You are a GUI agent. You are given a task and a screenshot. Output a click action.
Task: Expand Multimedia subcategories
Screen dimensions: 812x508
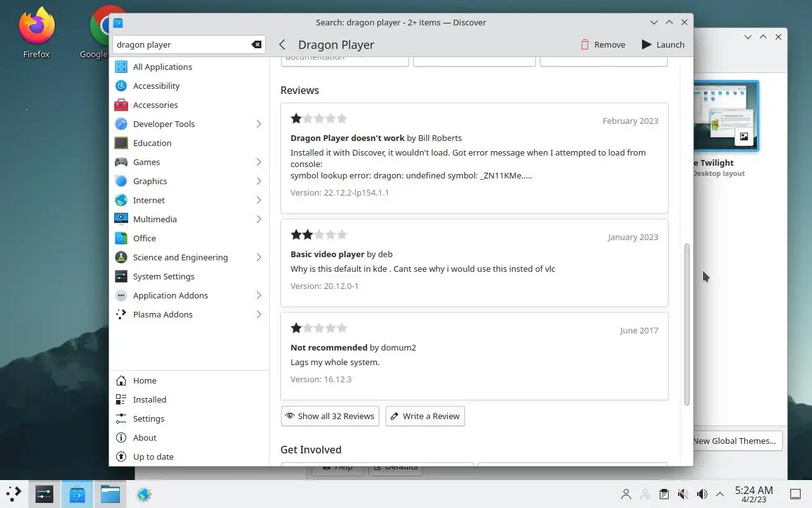click(x=259, y=219)
